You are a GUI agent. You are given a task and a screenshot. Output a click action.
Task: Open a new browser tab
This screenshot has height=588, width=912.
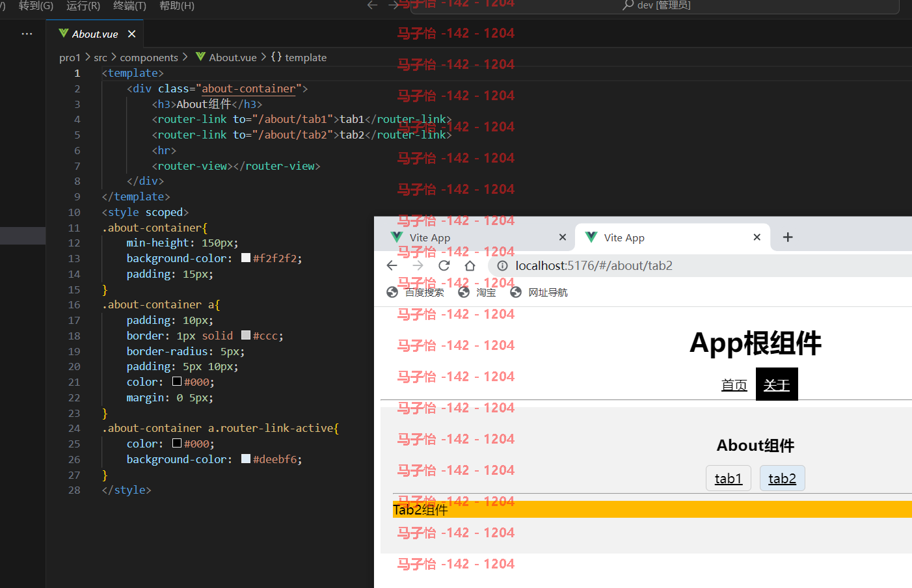tap(788, 237)
